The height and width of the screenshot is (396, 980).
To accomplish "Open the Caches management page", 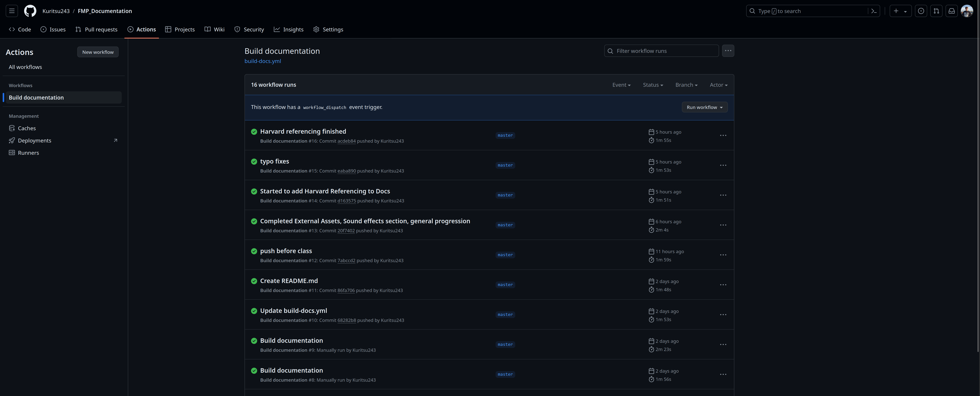I will (27, 128).
